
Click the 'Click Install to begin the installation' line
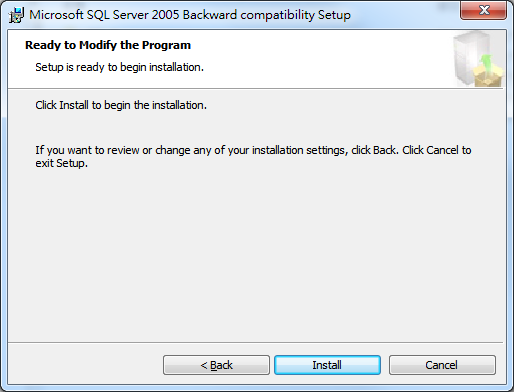click(121, 105)
